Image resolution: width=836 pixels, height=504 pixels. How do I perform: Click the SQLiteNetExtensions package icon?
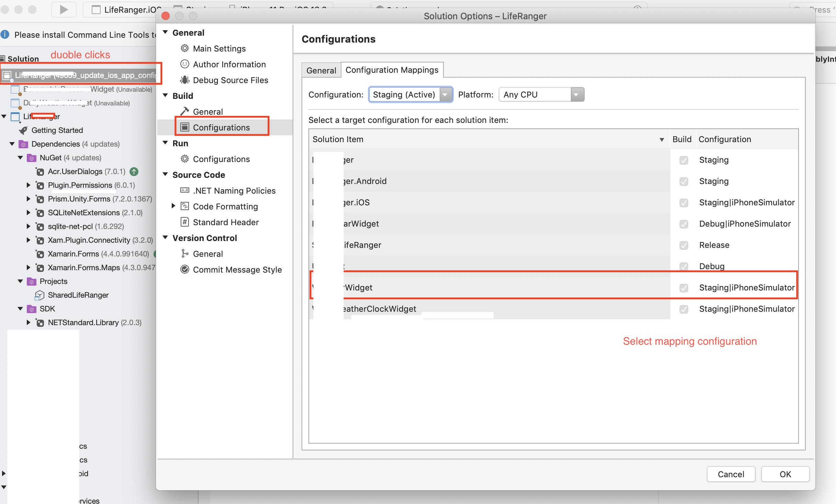point(40,213)
